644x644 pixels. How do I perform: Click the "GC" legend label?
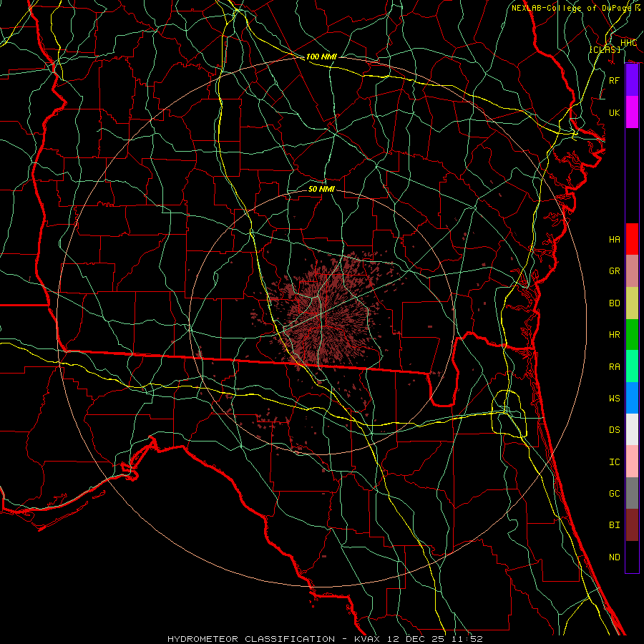pos(614,494)
